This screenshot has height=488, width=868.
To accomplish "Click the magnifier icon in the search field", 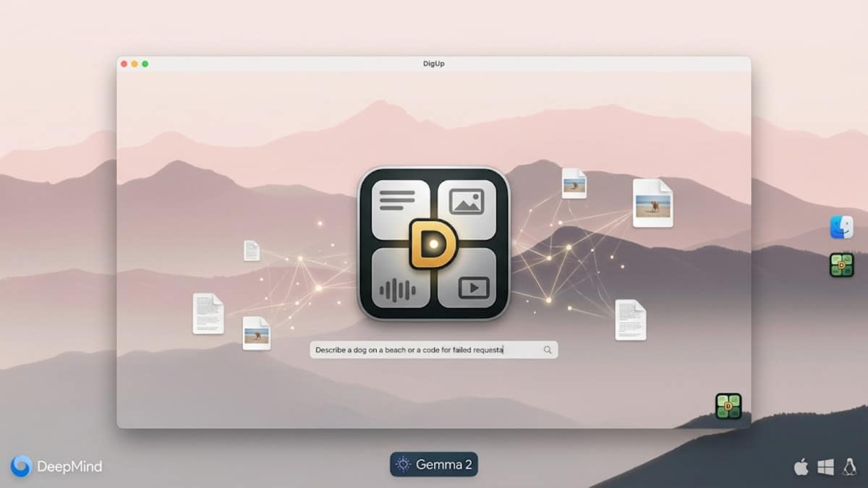I will pos(548,350).
